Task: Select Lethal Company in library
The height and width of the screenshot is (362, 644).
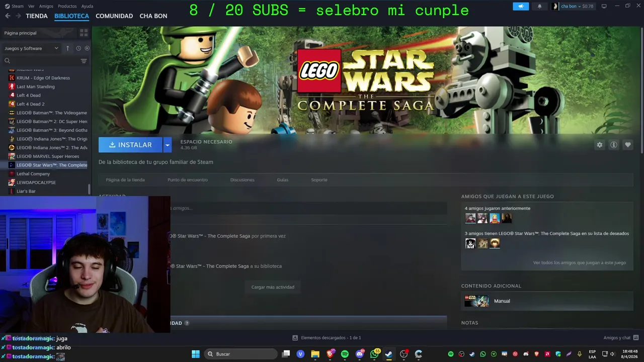Action: 33,174
